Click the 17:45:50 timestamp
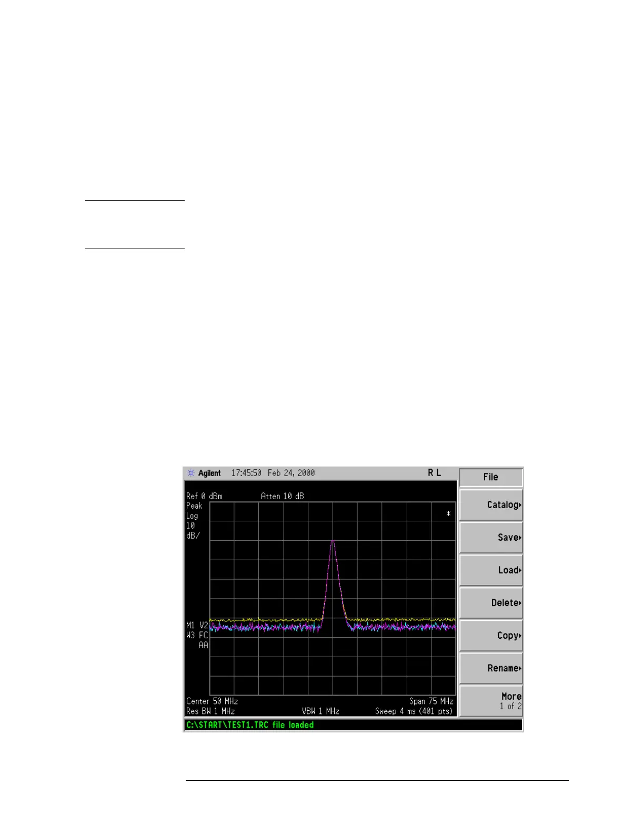This screenshot has height=833, width=644. (x=246, y=473)
